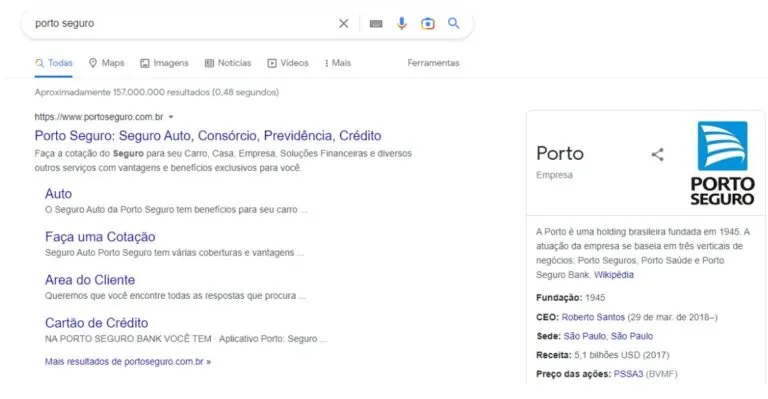Click into the porto seguro search field
Image resolution: width=768 pixels, height=399 pixels.
181,23
